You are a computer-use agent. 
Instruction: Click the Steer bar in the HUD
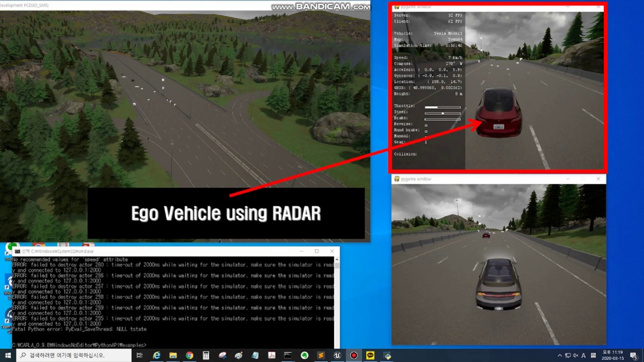[x=443, y=113]
